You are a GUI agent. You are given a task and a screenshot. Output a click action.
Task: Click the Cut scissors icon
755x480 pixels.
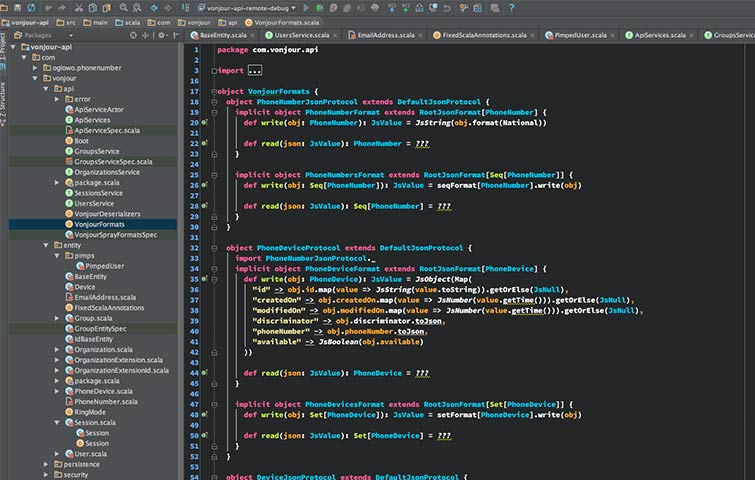click(78, 8)
